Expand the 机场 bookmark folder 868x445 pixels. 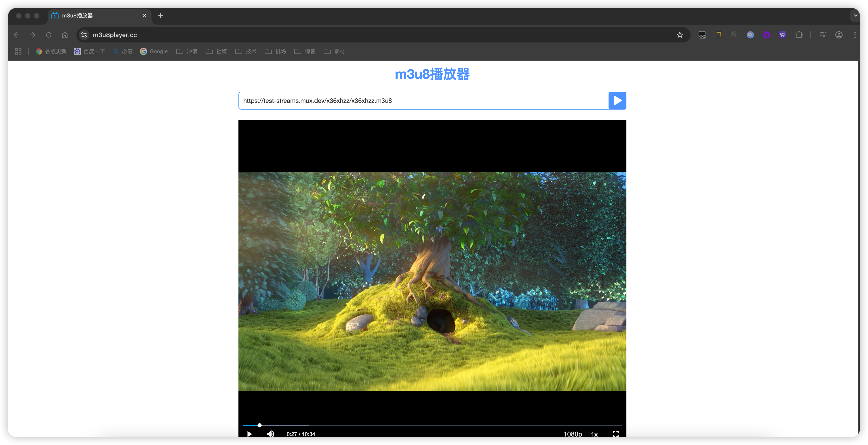275,51
